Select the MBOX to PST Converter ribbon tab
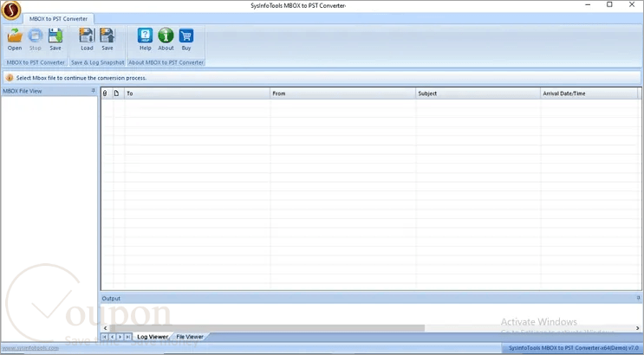This screenshot has height=355, width=644. [58, 19]
